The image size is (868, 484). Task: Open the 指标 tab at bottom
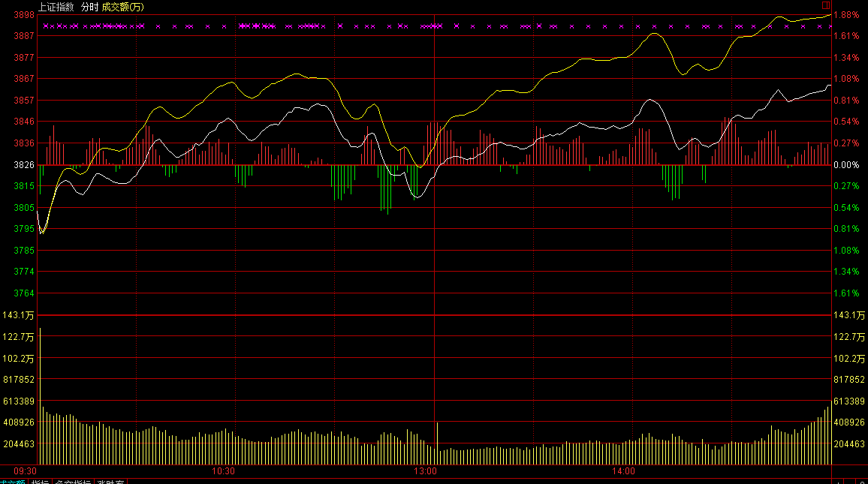[x=39, y=482]
